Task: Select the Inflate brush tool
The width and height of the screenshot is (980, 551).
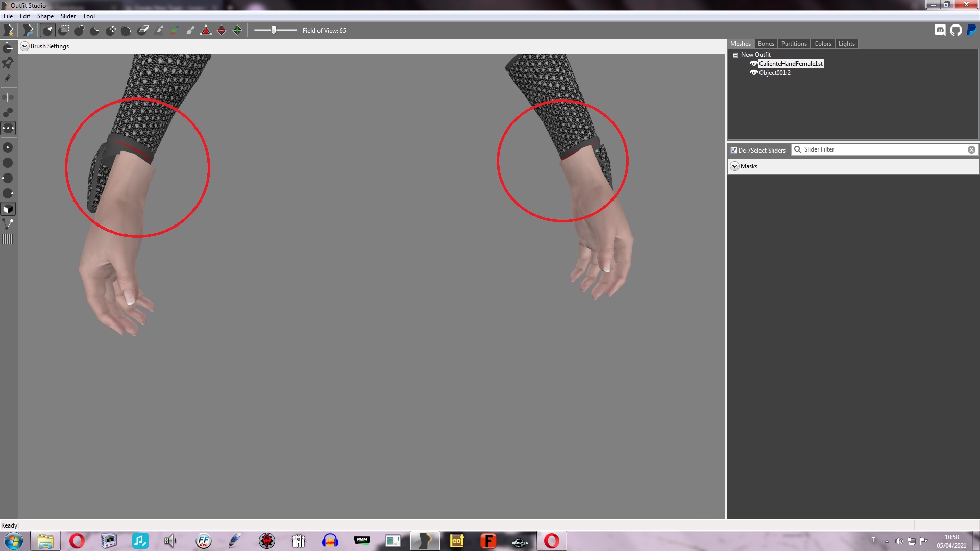Action: 79,30
